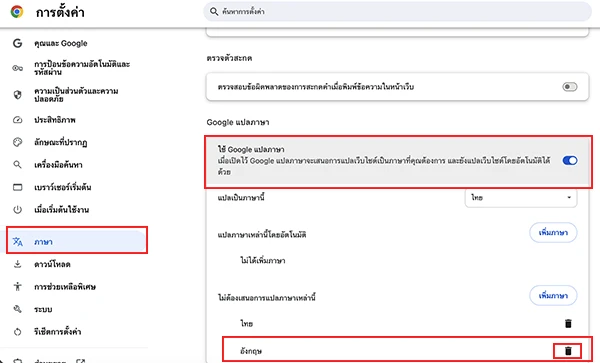The image size is (600, 363).
Task: Click the palette icon for appearance
Action: click(17, 142)
